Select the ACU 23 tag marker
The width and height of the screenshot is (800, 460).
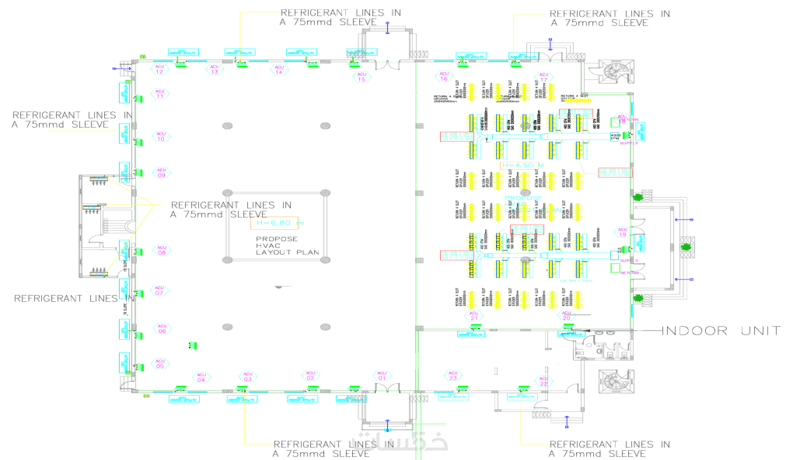(x=453, y=376)
